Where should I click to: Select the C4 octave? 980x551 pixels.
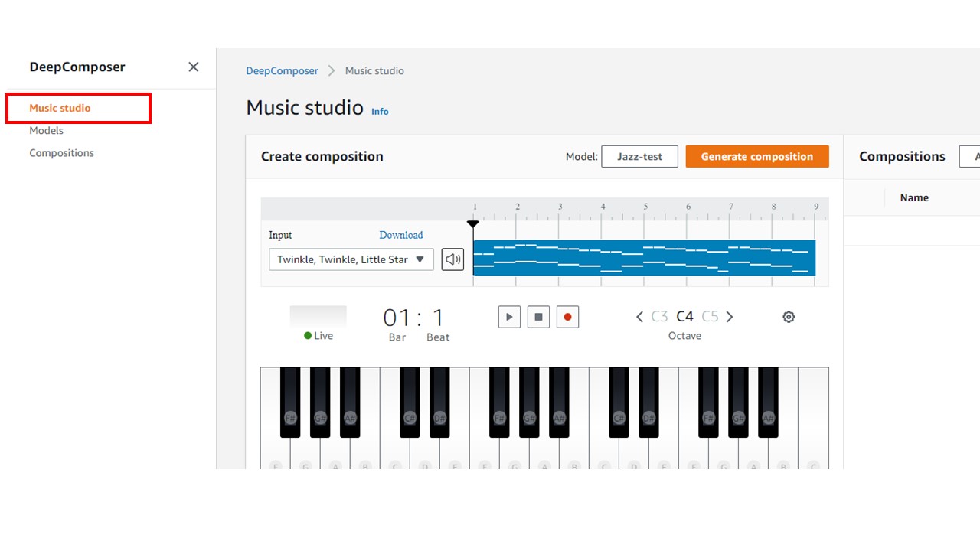[x=684, y=317]
